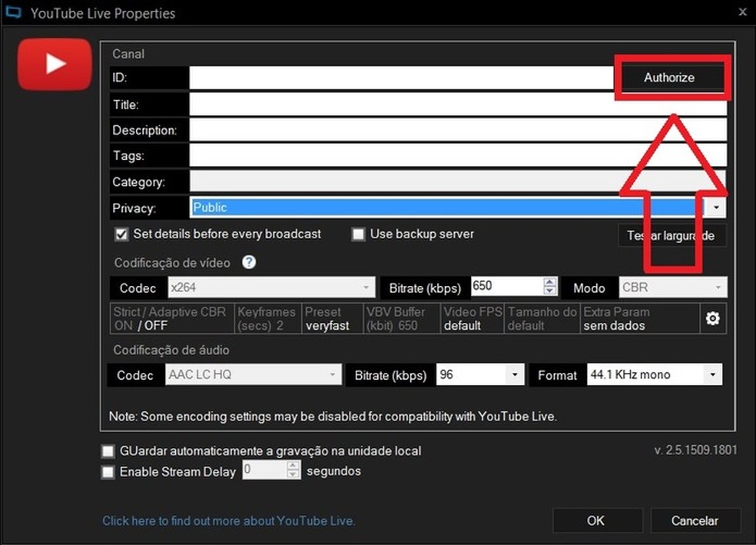Open the find out more about YouTube Live link
The width and height of the screenshot is (756, 545).
coord(228,520)
